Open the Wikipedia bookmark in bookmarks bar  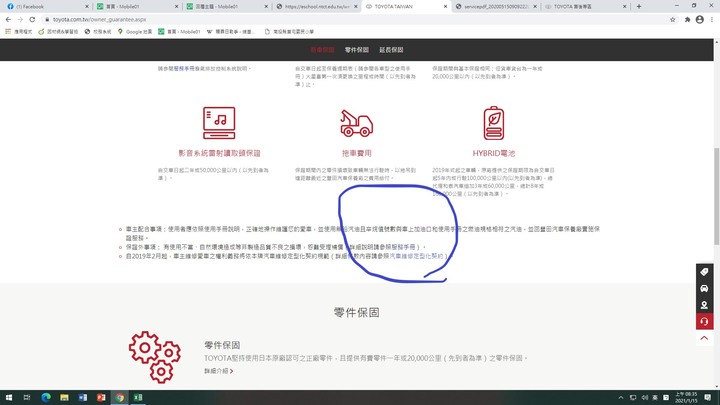click(231, 32)
